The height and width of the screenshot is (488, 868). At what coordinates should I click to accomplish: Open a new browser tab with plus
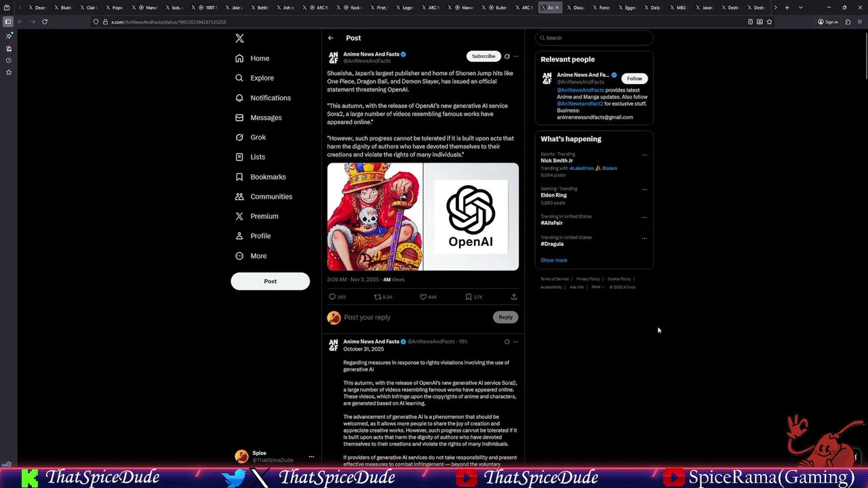[787, 7]
